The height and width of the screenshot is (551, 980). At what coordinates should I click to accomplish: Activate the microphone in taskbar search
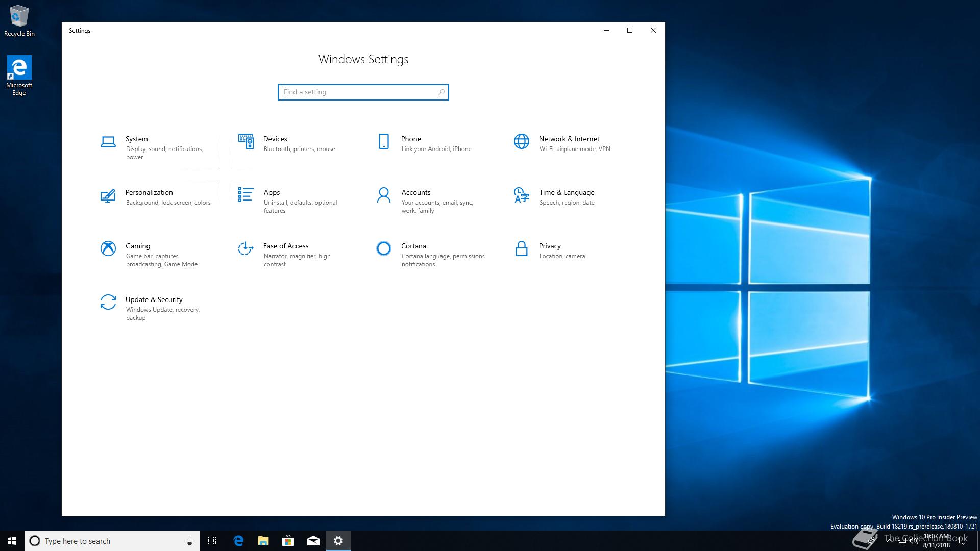[189, 541]
